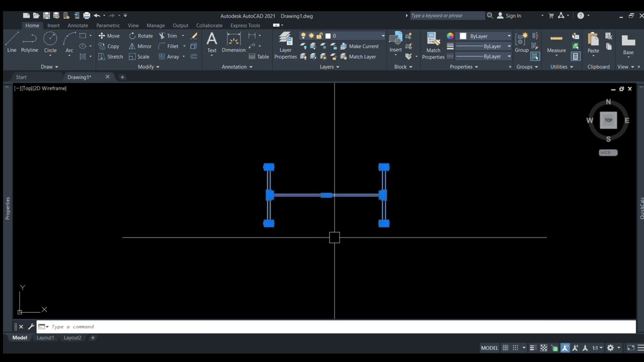The height and width of the screenshot is (362, 644).
Task: Click the Insert block button
Action: tap(395, 42)
